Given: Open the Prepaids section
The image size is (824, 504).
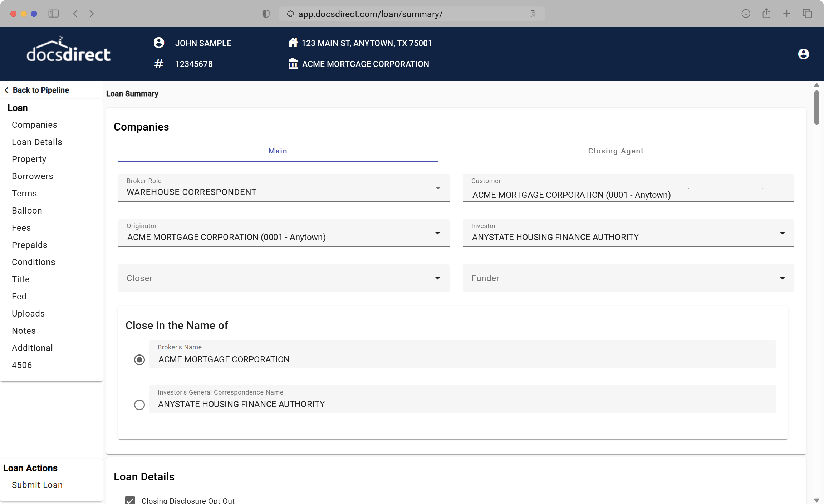Looking at the screenshot, I should tap(30, 245).
